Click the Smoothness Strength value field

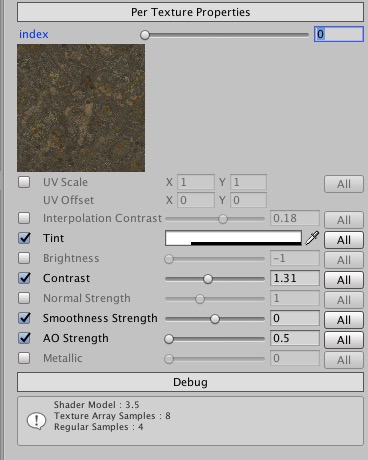(295, 318)
